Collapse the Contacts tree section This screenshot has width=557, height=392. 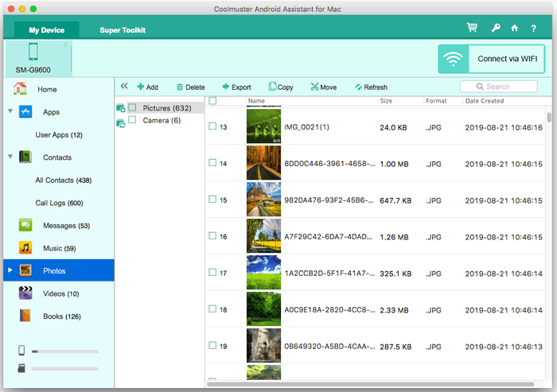click(10, 157)
